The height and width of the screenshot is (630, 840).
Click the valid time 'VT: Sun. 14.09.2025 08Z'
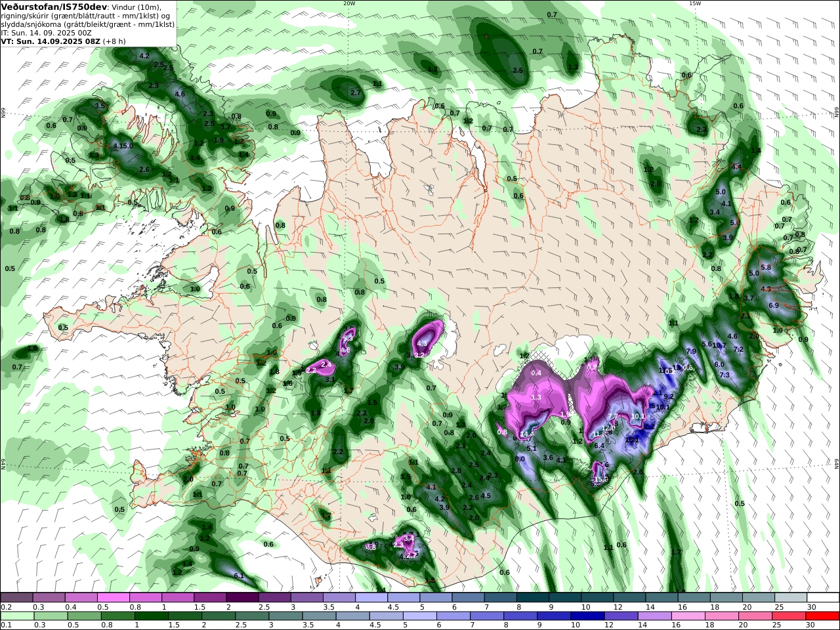tap(51, 41)
